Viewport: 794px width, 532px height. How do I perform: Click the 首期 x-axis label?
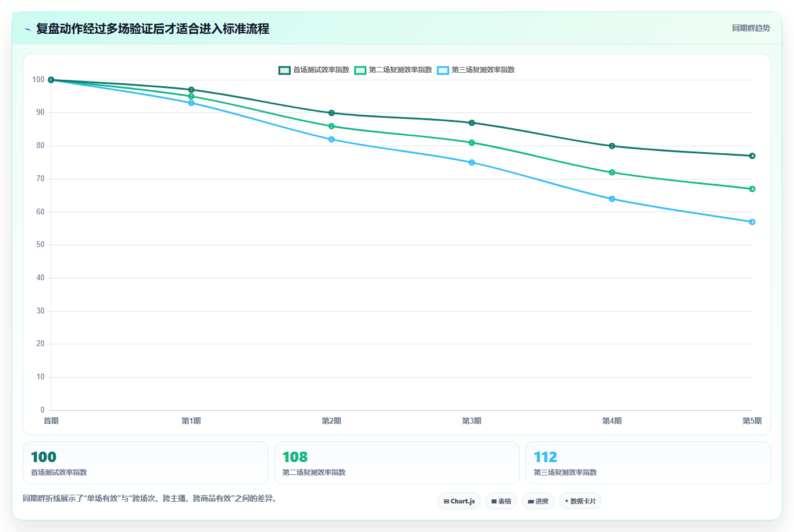(x=51, y=421)
